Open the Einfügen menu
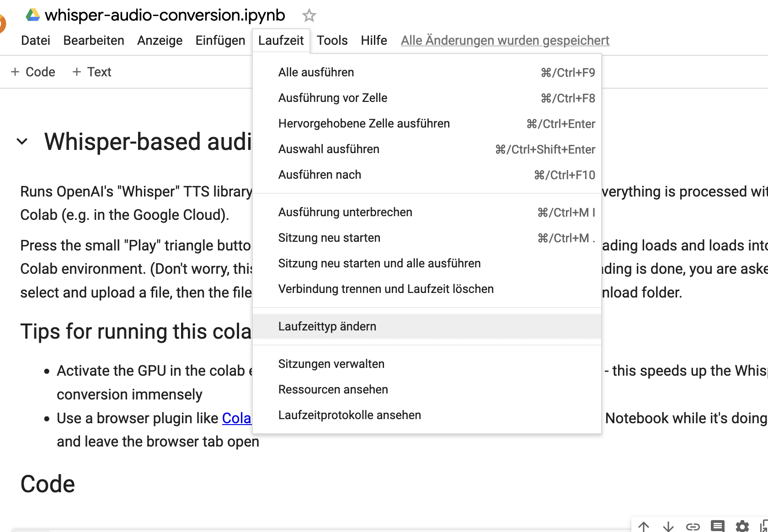768x532 pixels. 220,40
